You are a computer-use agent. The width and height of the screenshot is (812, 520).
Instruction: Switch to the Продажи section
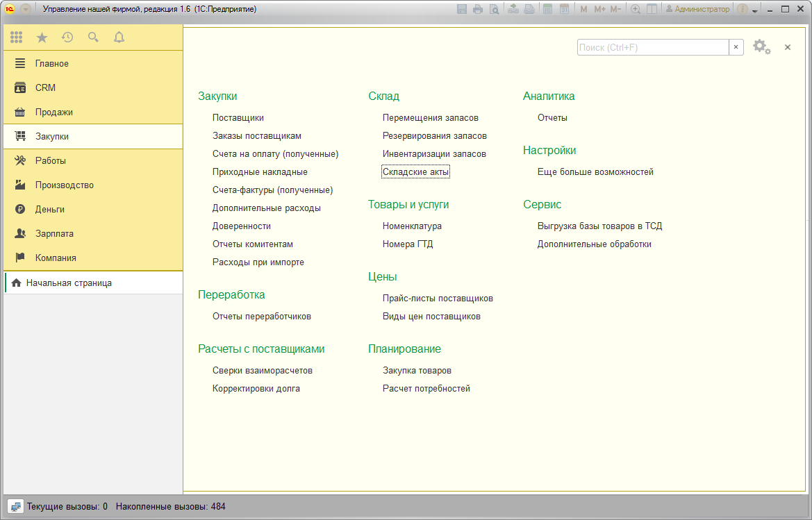[x=93, y=112]
